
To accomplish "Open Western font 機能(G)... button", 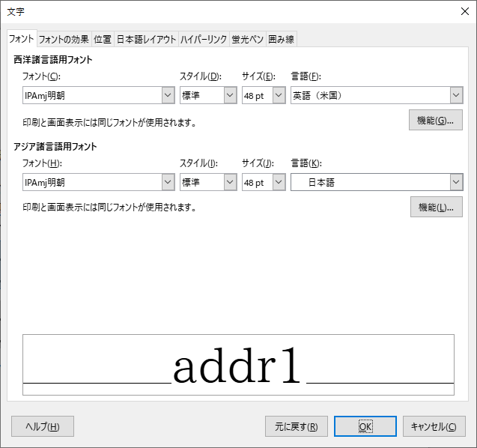I will pos(436,120).
